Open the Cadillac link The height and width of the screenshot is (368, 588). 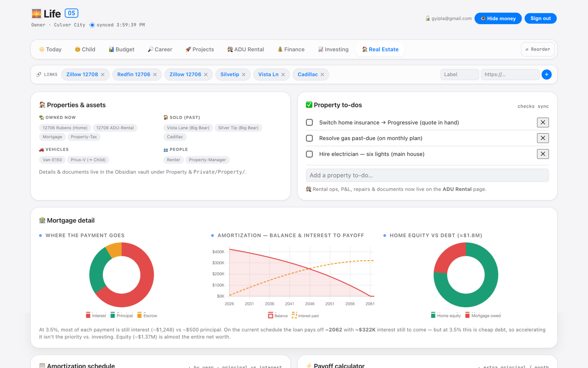click(x=308, y=74)
